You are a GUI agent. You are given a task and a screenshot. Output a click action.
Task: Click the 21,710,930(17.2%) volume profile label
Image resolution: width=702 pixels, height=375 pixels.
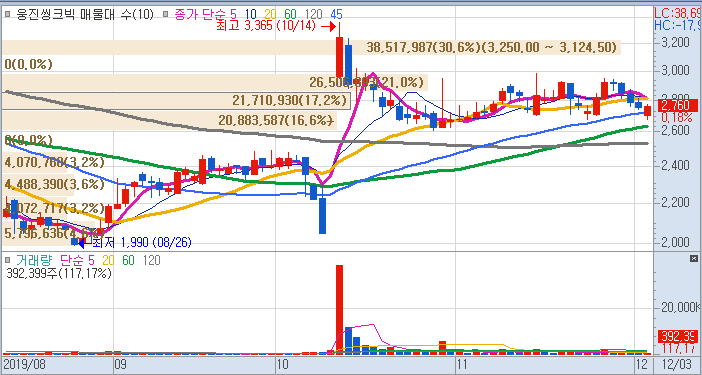tap(289, 100)
